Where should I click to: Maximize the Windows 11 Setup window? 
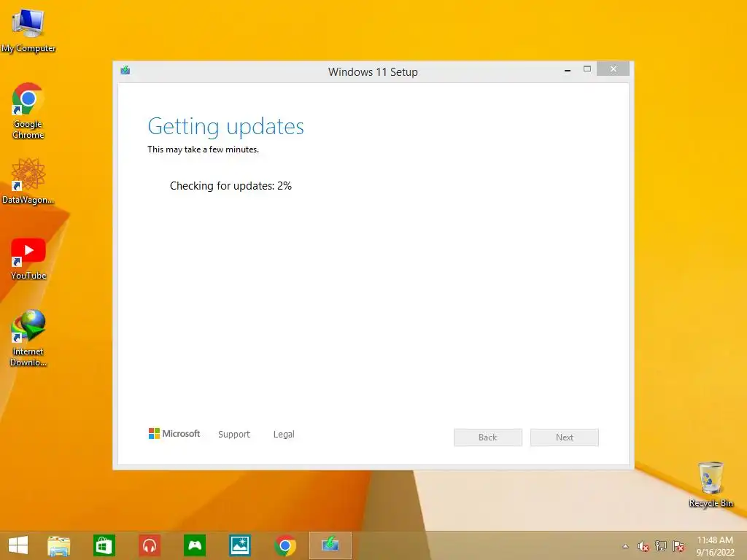click(x=587, y=69)
